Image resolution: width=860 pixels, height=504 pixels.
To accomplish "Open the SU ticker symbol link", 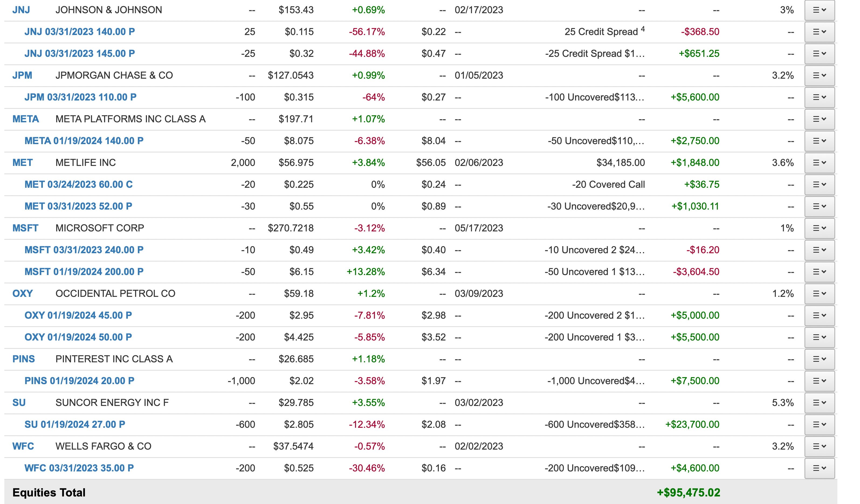I will pos(19,403).
